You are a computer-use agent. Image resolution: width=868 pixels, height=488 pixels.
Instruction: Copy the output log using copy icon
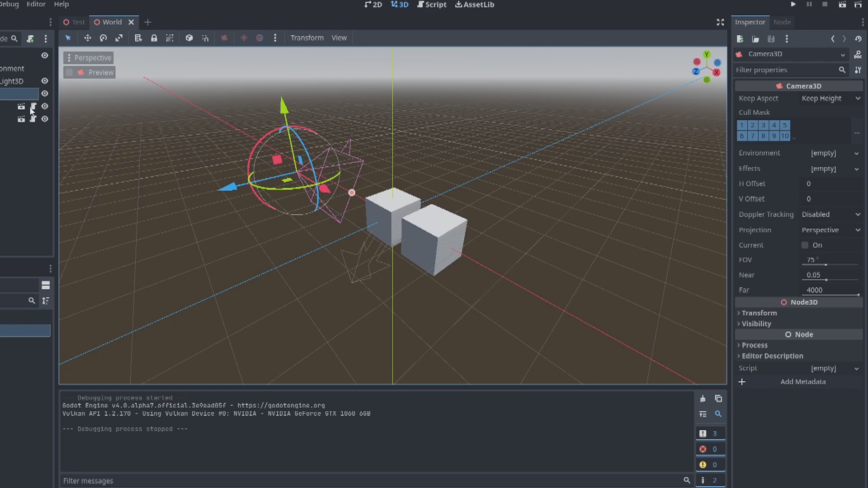tap(718, 399)
